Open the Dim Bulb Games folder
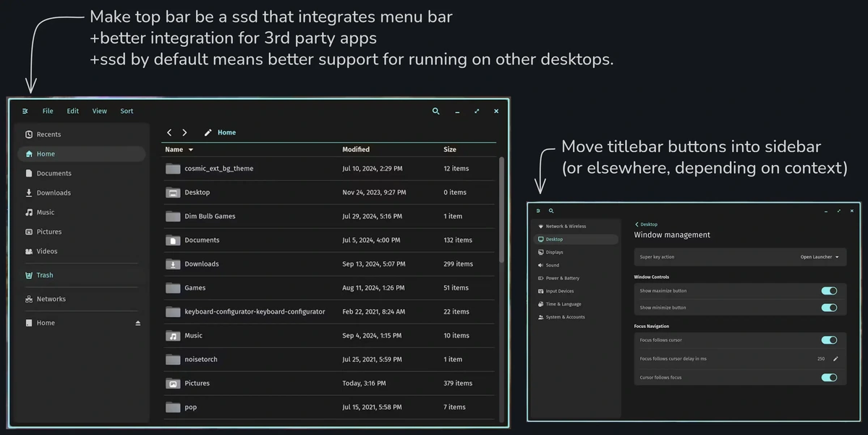Viewport: 868px width, 435px height. click(210, 216)
